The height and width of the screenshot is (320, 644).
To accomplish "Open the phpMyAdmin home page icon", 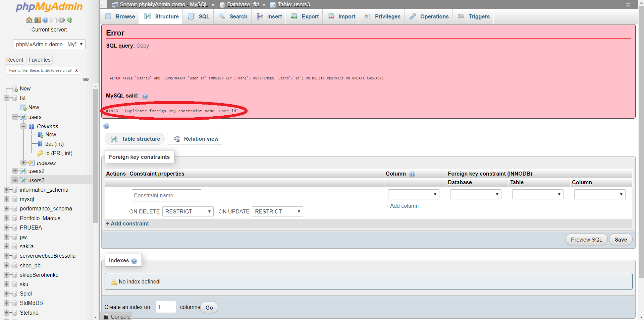I will [x=29, y=20].
